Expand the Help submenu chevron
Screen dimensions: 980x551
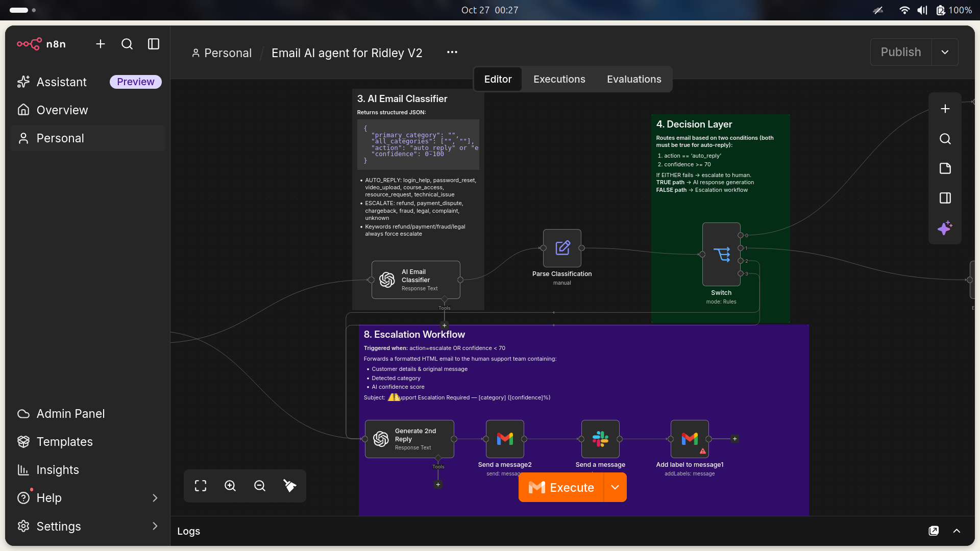pos(155,497)
